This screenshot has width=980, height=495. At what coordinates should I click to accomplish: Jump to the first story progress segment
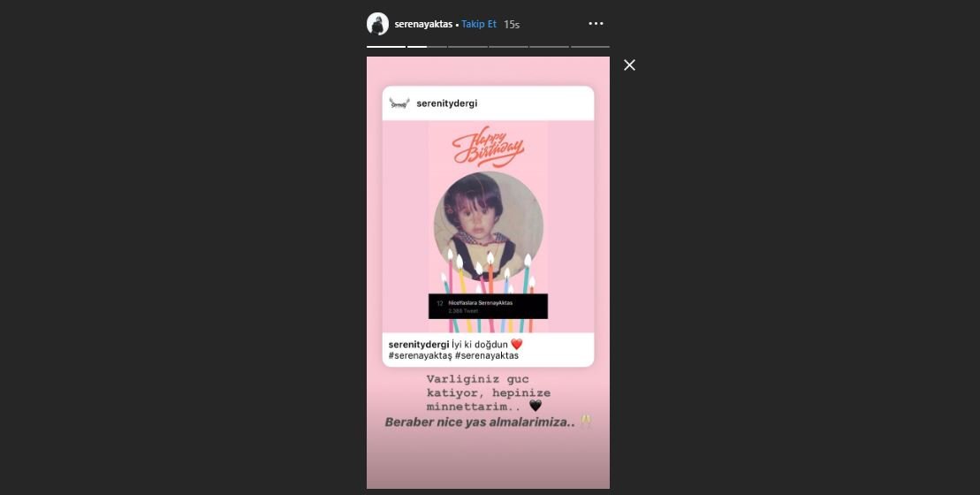pos(385,46)
